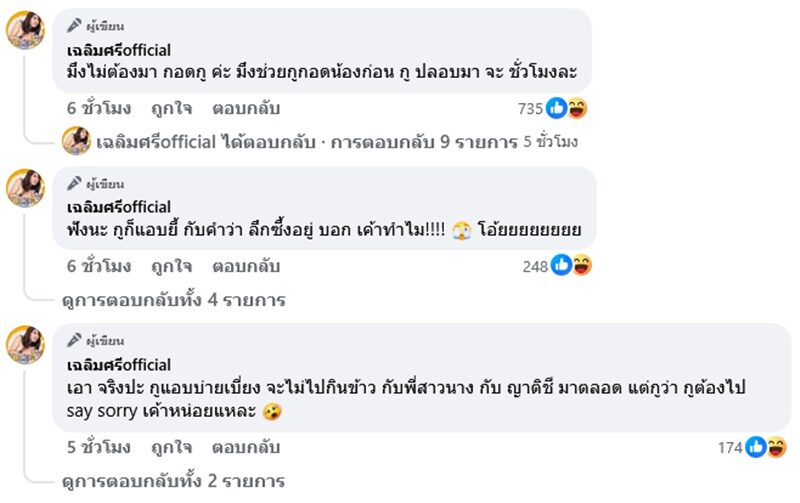Click the small avatar in the reply row
The width and height of the screenshot is (800, 503).
(76, 141)
